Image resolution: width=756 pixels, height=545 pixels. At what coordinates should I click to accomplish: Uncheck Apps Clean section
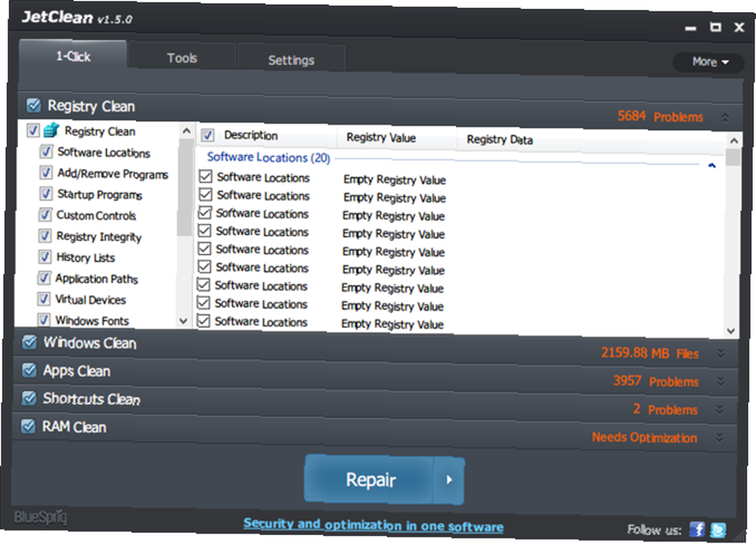pos(29,370)
